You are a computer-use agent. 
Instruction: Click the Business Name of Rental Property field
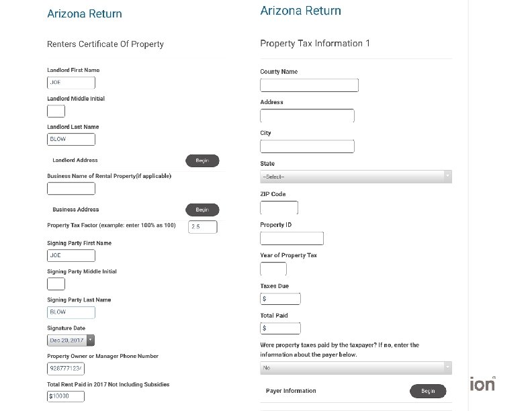point(71,189)
